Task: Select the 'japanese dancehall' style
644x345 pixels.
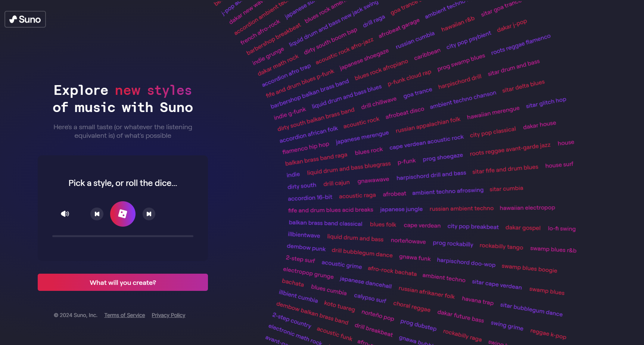Action: coord(365,282)
